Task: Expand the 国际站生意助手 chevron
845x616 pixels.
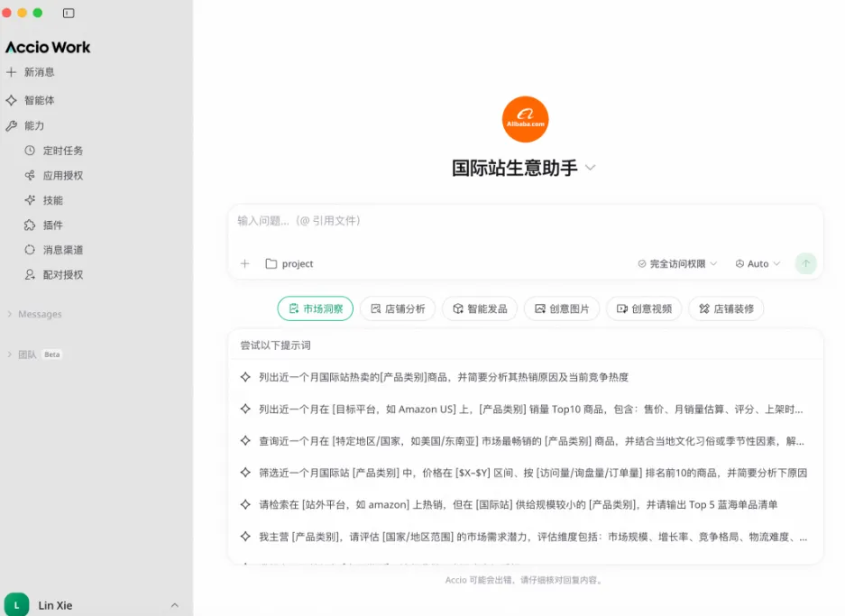Action: point(590,168)
